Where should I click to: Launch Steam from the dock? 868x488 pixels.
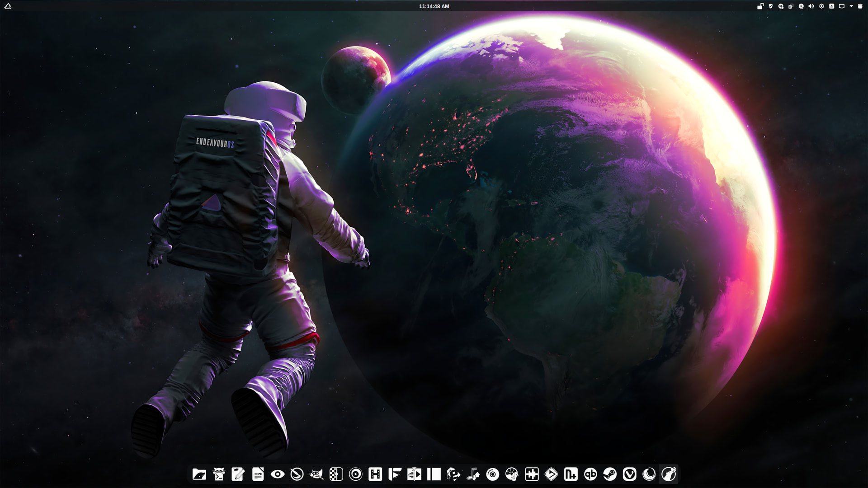(x=610, y=474)
